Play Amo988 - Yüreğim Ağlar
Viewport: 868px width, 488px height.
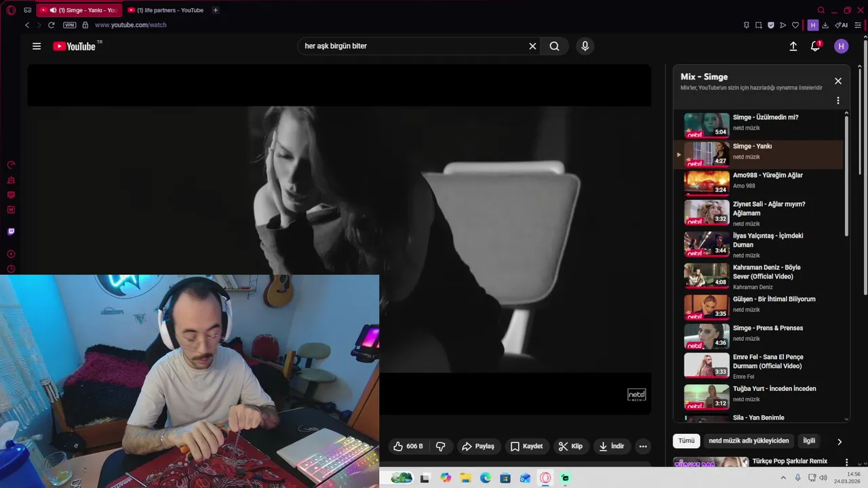[x=759, y=183]
